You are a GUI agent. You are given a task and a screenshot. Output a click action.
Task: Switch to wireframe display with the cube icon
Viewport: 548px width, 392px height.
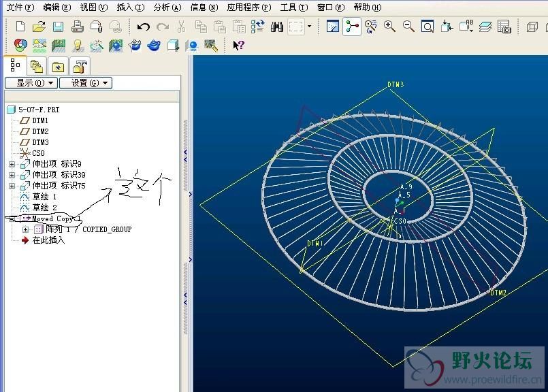(532, 27)
